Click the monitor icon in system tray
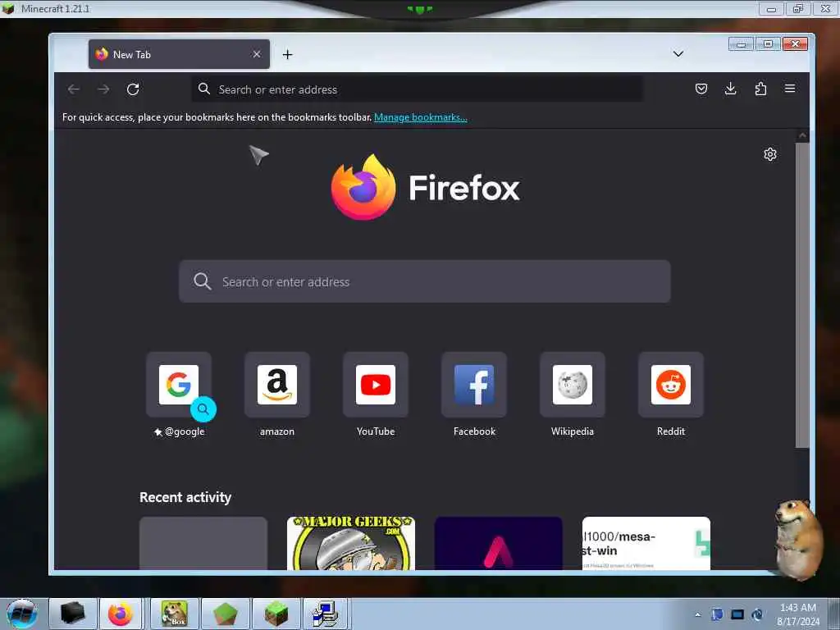The image size is (840, 630). pyautogui.click(x=737, y=614)
